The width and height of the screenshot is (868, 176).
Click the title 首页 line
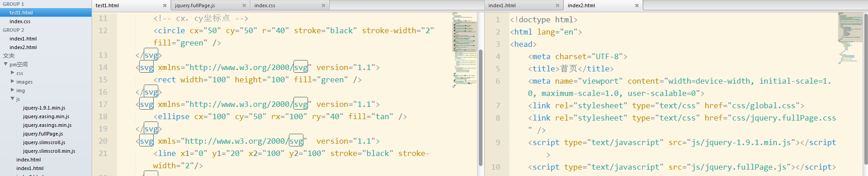point(571,69)
